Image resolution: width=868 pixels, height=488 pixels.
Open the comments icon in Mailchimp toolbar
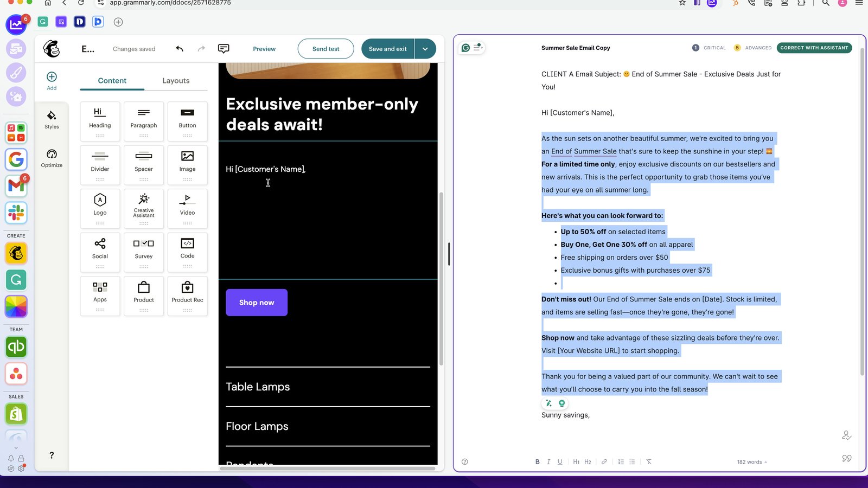click(224, 49)
